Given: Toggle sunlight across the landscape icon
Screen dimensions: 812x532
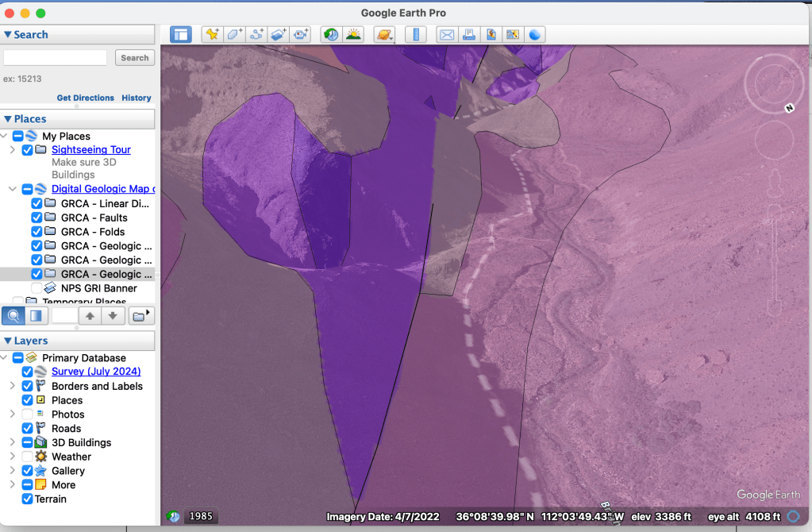Looking at the screenshot, I should point(352,35).
